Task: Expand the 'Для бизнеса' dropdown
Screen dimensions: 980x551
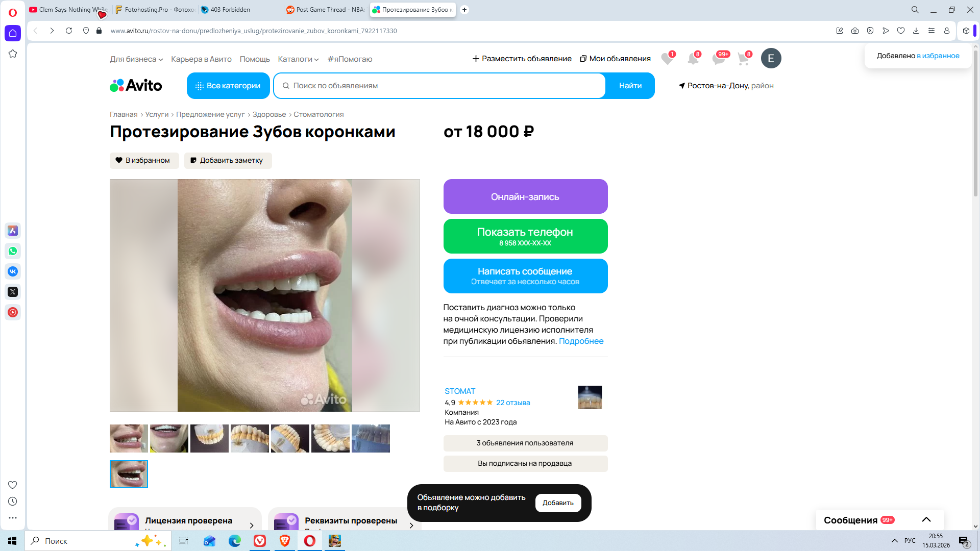Action: 136,59
